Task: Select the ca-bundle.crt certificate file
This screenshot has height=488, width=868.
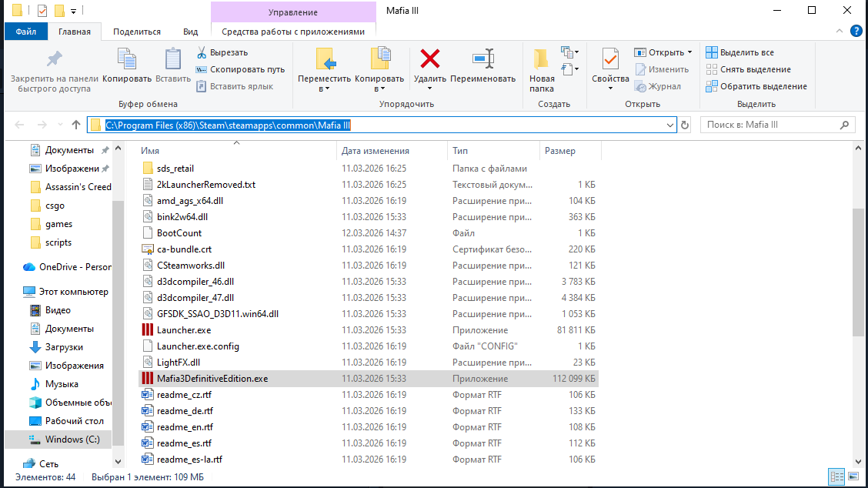Action: (x=368, y=249)
